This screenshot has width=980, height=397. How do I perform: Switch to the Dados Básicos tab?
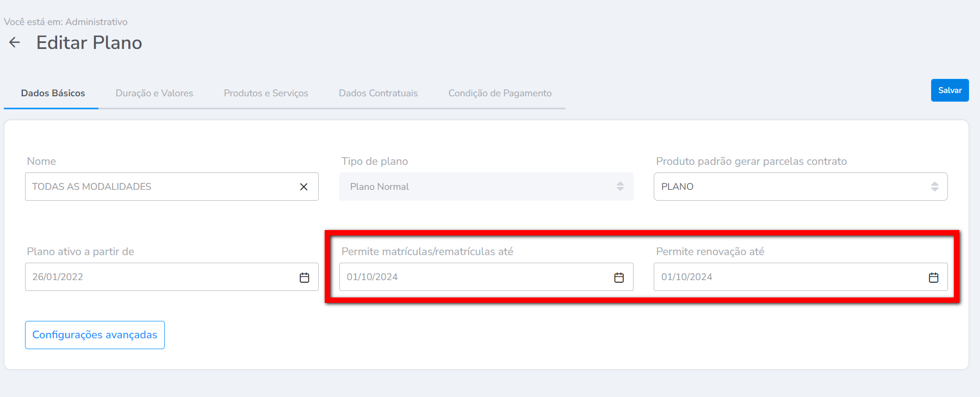pos(53,93)
